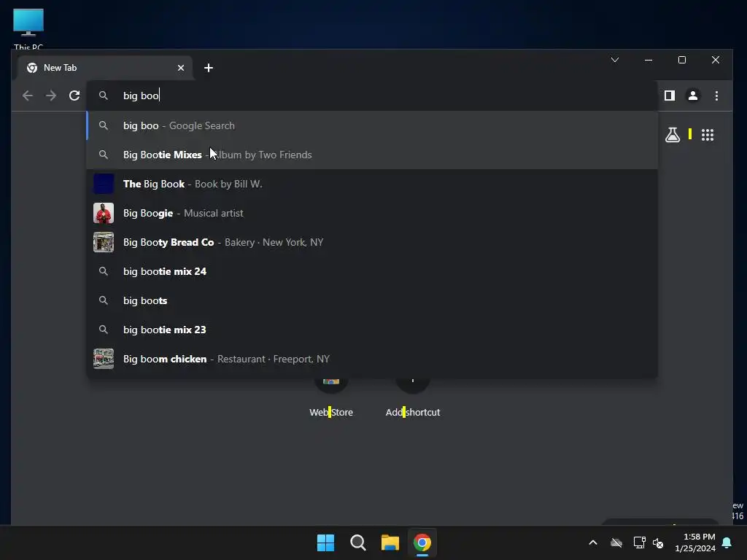Select 'Big Booty Bread Co' suggestion

tap(372, 242)
